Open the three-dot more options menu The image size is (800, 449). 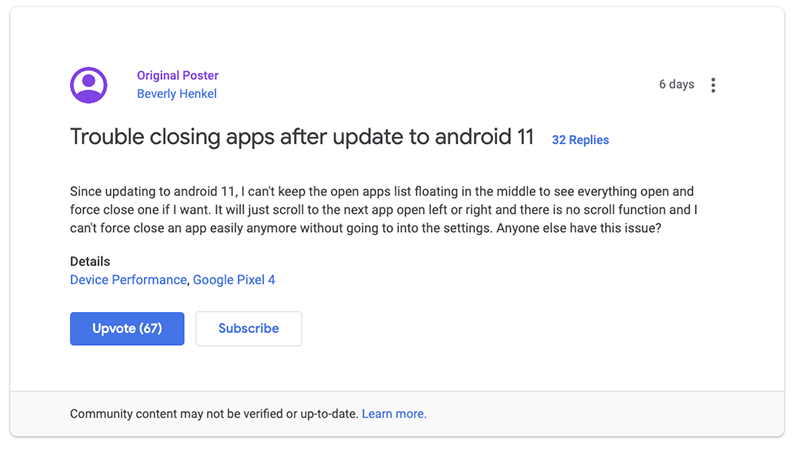713,85
